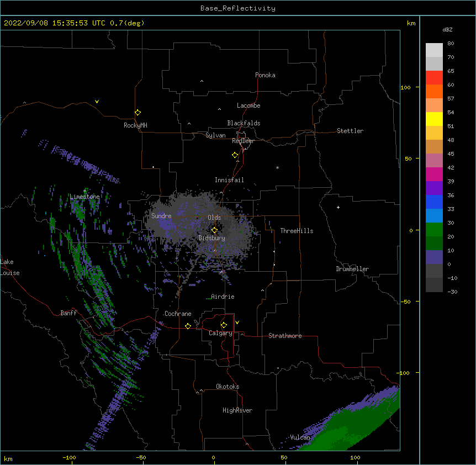This screenshot has height=465, width=476.
Task: Click the red 65 dBZ legend color
Action: (x=434, y=77)
